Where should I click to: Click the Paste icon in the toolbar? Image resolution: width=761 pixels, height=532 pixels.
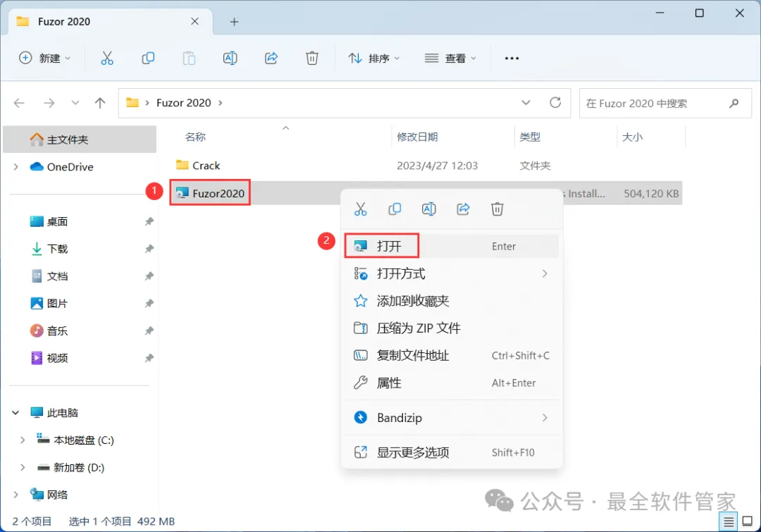tap(189, 58)
